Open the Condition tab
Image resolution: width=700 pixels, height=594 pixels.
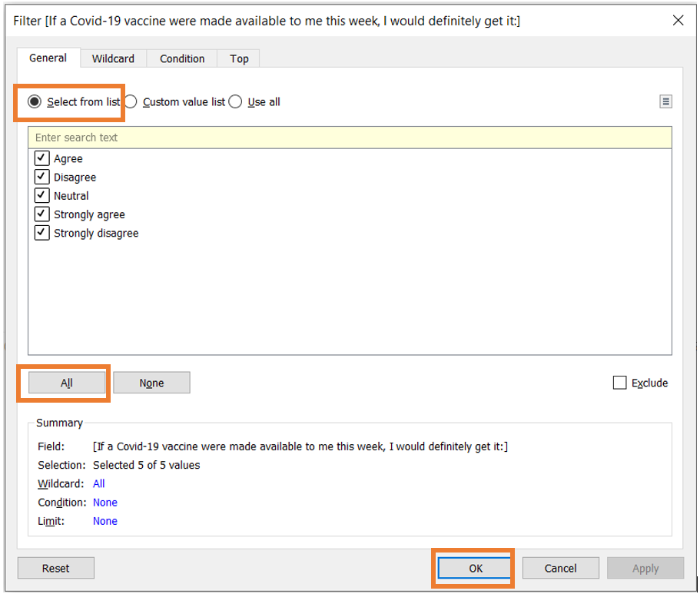tap(182, 58)
